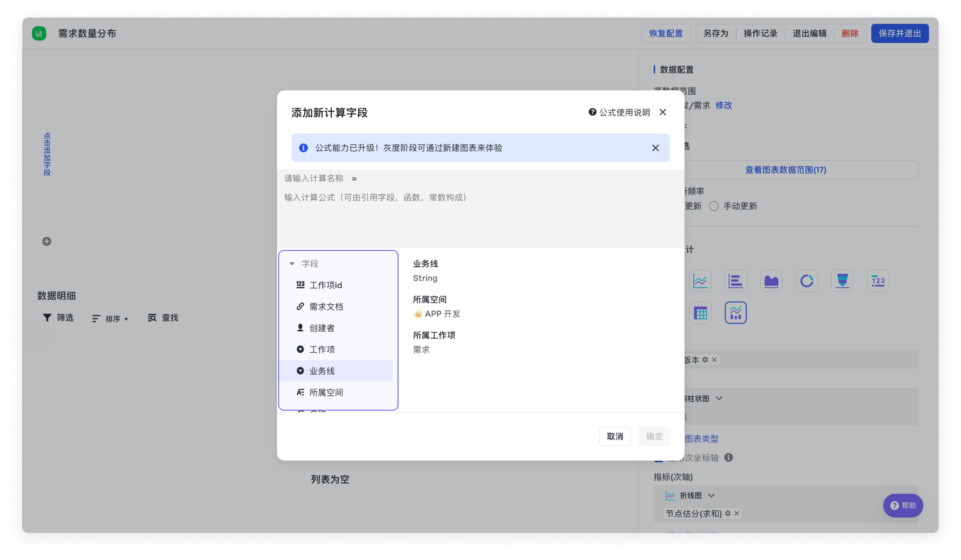Viewport: 961px width, 560px height.
Task: Click 查找 search in 数据明细
Action: pyautogui.click(x=163, y=318)
